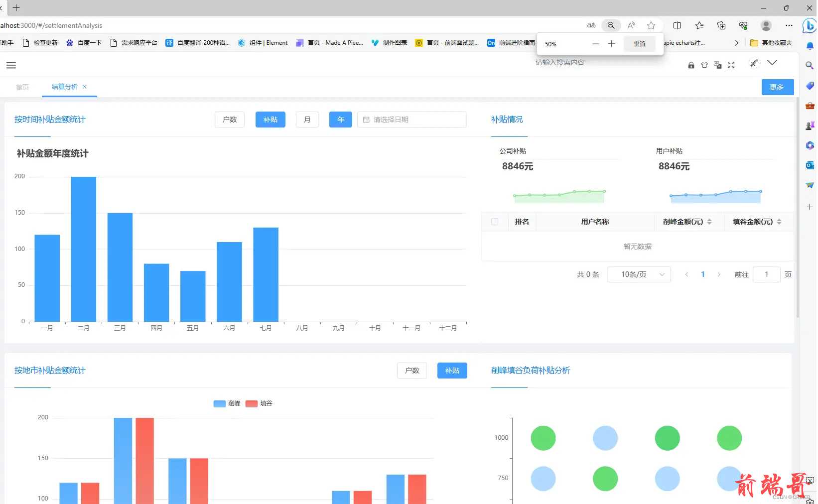
Task: Select 户数 in city subsidy statistics
Action: (412, 371)
